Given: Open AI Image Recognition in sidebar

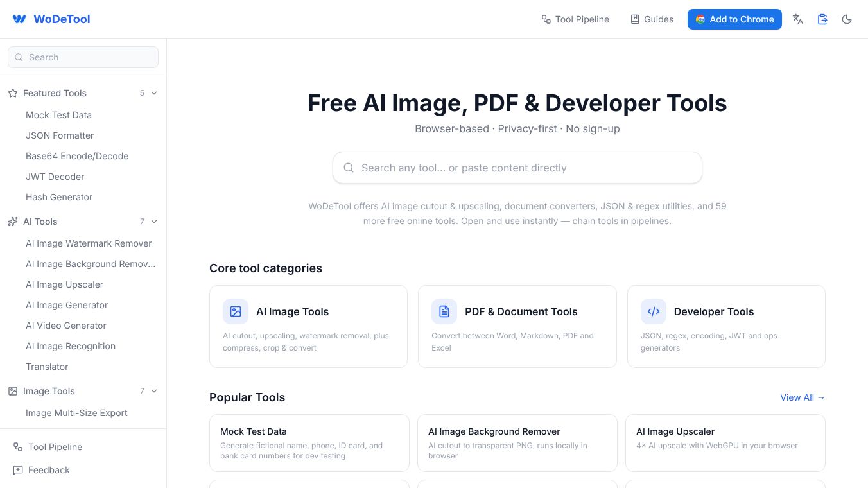Looking at the screenshot, I should pos(71,346).
